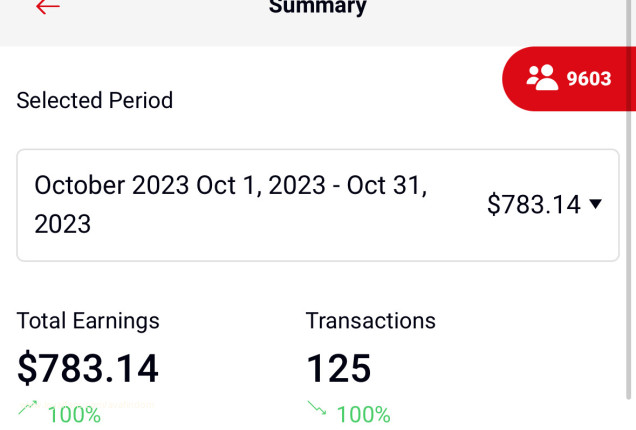636x430 pixels.
Task: Select the Total Earnings heading
Action: 88,321
